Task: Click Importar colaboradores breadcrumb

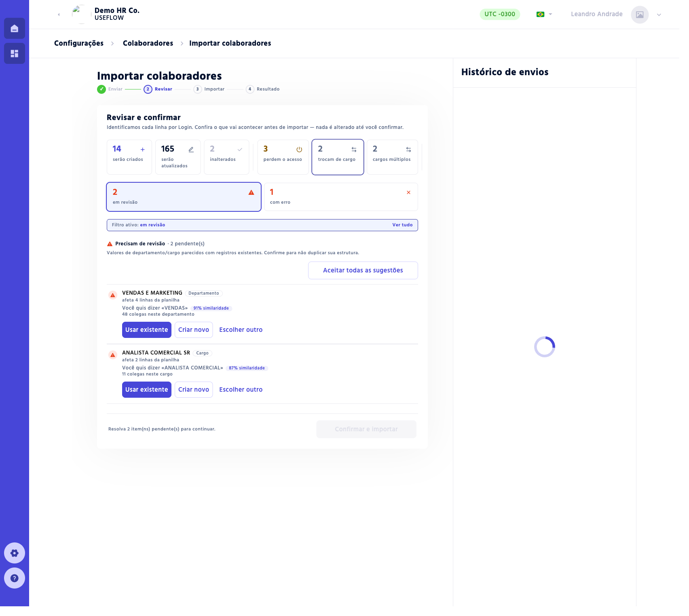Action: (x=230, y=43)
